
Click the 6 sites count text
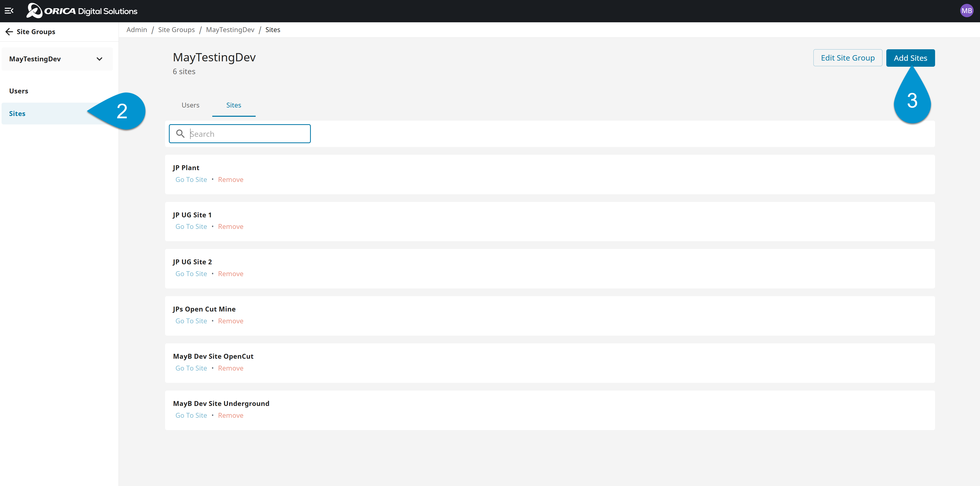(184, 72)
